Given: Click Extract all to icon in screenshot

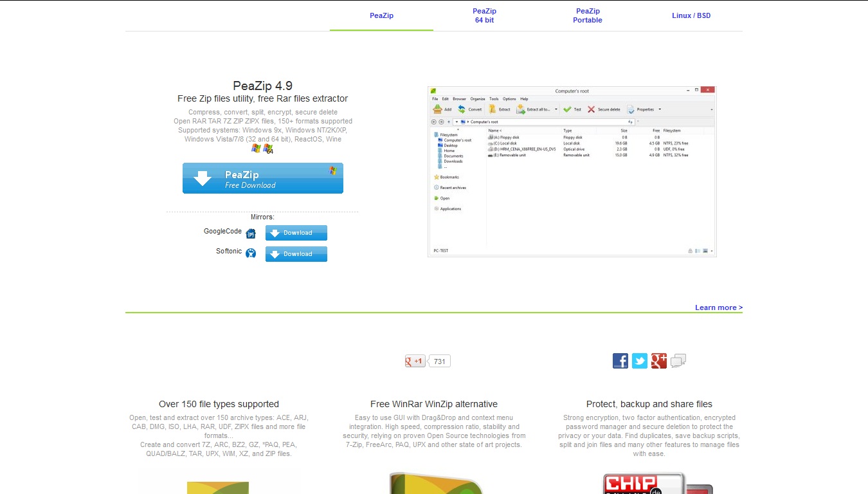Looking at the screenshot, I should click(521, 110).
